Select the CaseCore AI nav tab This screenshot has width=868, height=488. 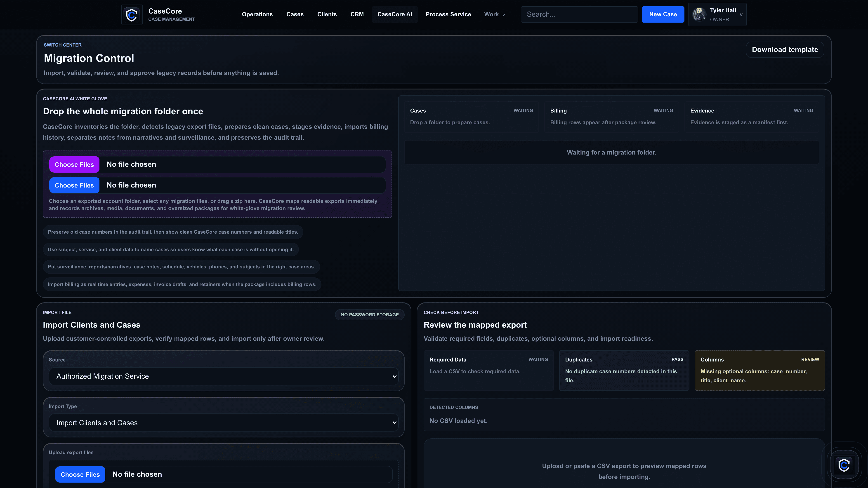[395, 14]
